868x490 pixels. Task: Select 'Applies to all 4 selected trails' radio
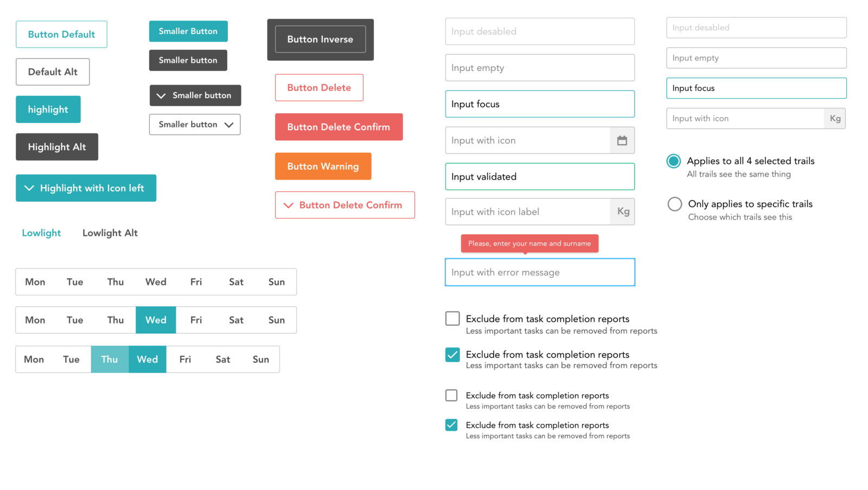[674, 161]
